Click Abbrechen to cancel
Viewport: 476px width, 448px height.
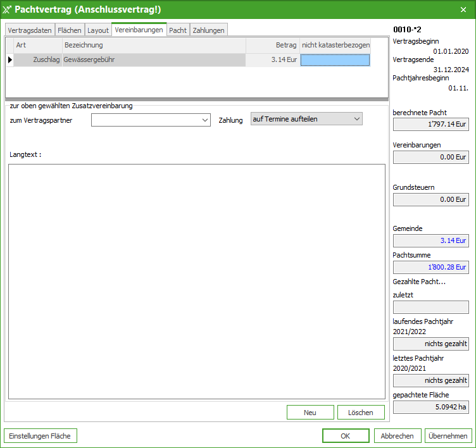(x=398, y=436)
